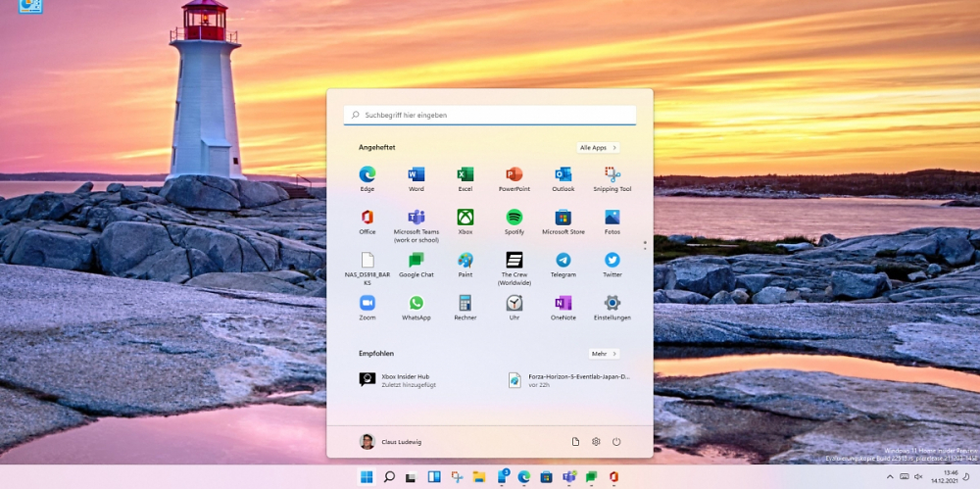Open the Forza-Horizon-5-Eventlab-Japan file
The width and height of the screenshot is (980, 489).
pyautogui.click(x=570, y=380)
